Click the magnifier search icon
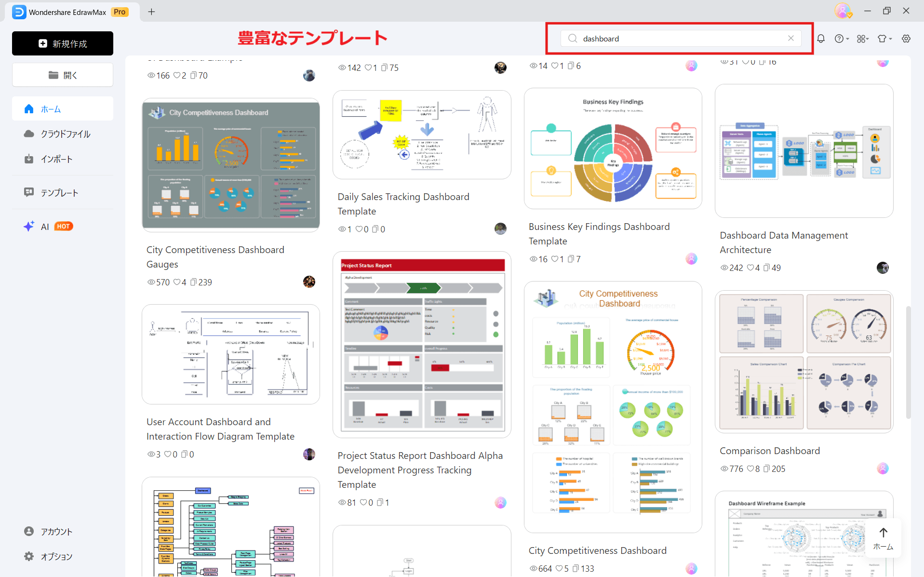924x577 pixels. (x=572, y=39)
